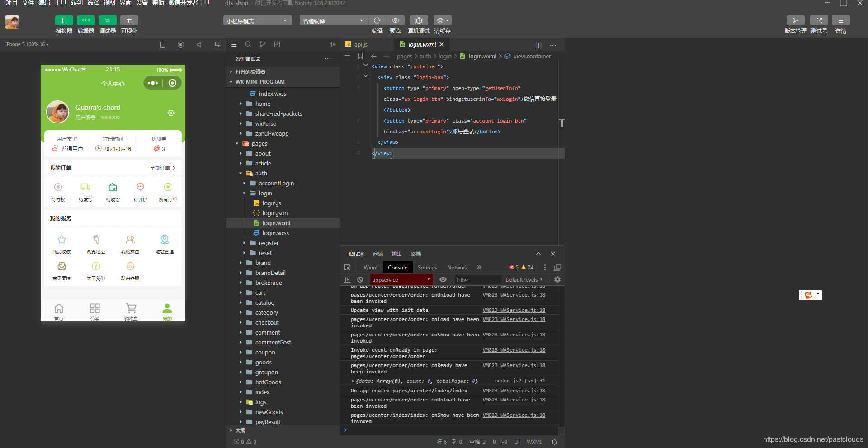868x448 pixels.
Task: Detach the simulator window icon
Action: 217,45
